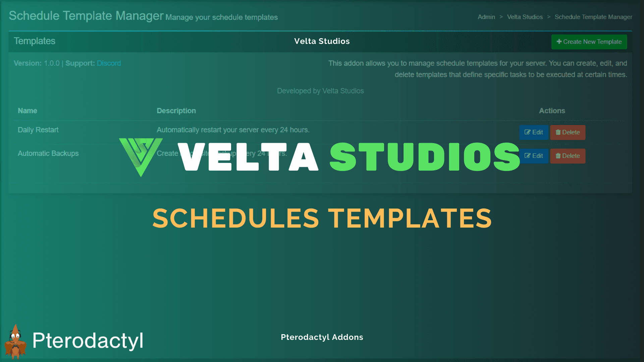Click the Schedule Template Manager breadcrumb
This screenshot has width=644, height=362.
(x=593, y=17)
